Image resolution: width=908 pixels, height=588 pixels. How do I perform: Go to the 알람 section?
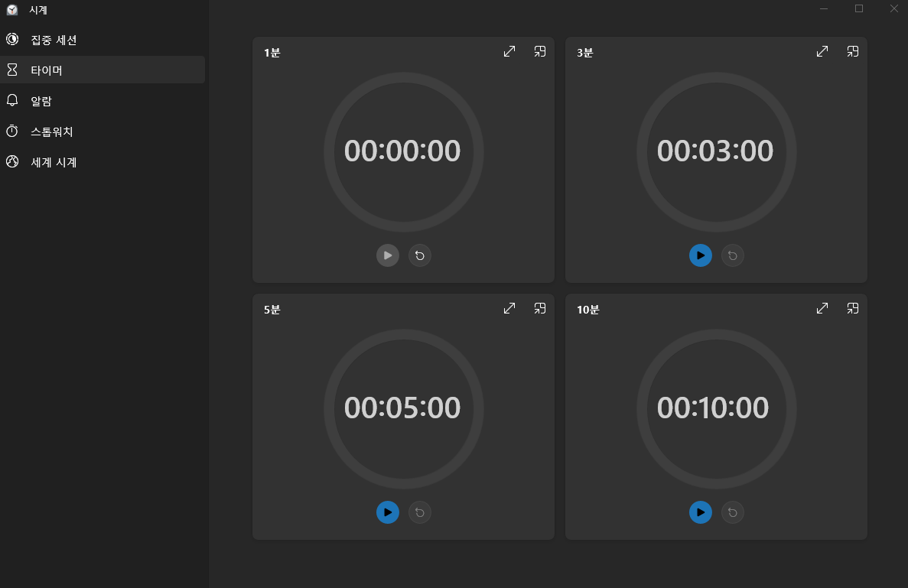103,101
